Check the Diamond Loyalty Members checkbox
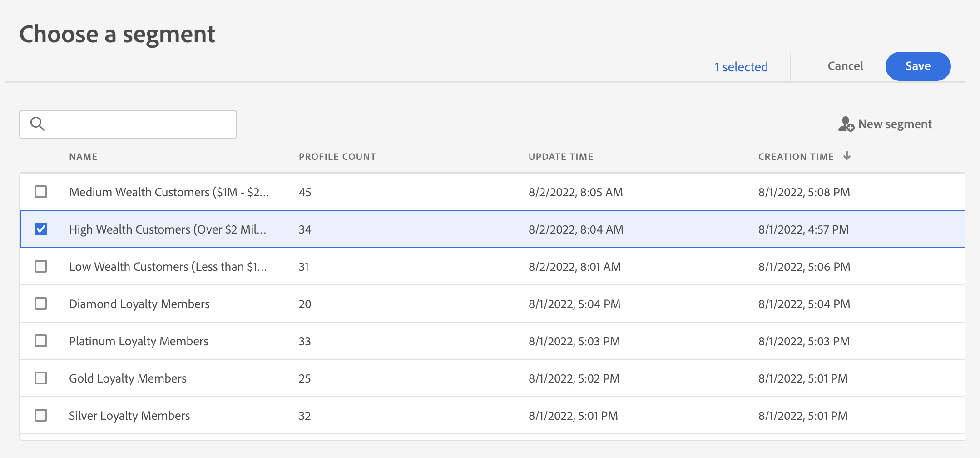 pyautogui.click(x=41, y=304)
